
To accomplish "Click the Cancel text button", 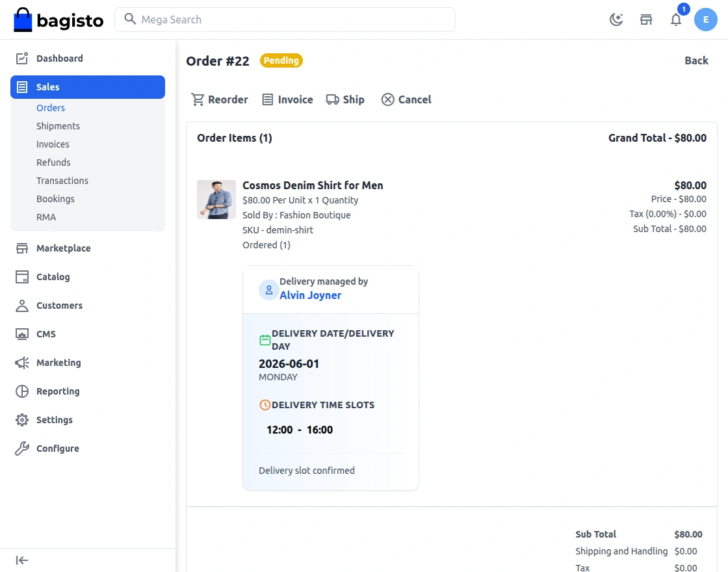I will coord(415,99).
